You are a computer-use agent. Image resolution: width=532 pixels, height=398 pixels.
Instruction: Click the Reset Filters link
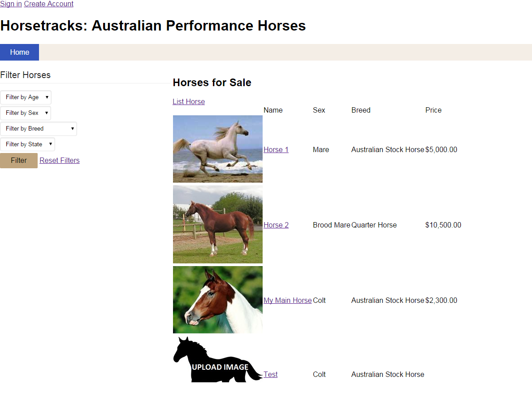pyautogui.click(x=60, y=161)
